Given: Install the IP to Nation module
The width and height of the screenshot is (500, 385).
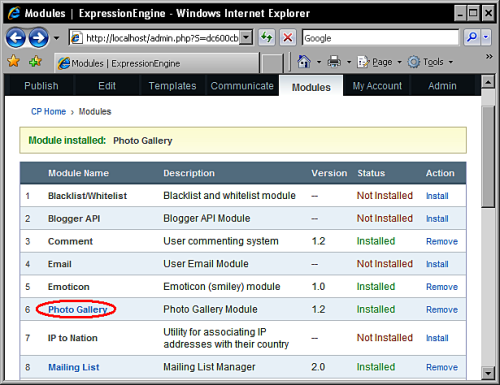Looking at the screenshot, I should (437, 338).
